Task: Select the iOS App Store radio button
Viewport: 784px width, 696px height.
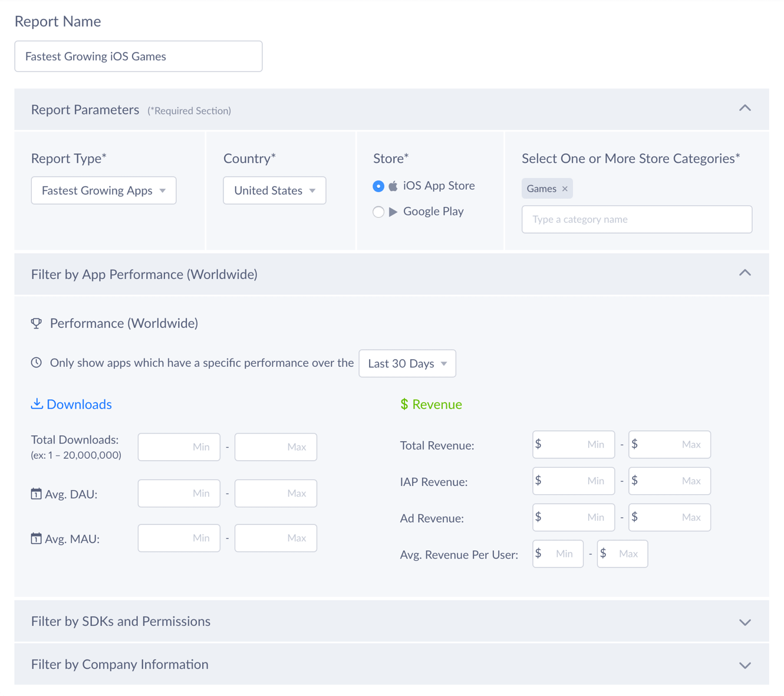Action: click(378, 186)
